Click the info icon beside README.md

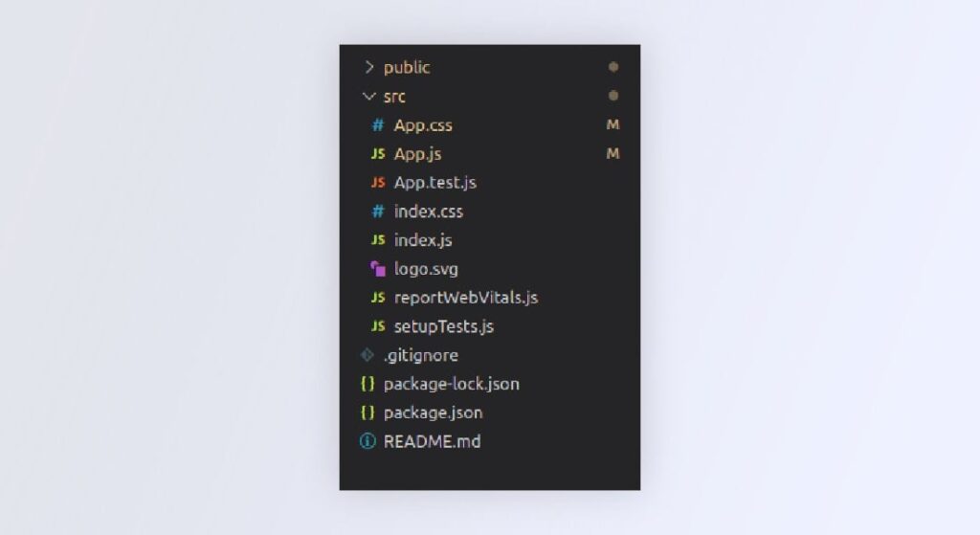(367, 441)
